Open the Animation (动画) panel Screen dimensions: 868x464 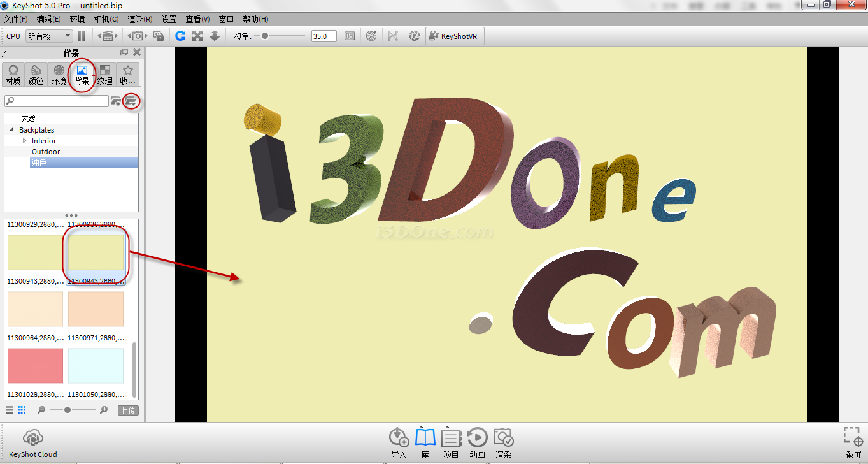pos(477,443)
